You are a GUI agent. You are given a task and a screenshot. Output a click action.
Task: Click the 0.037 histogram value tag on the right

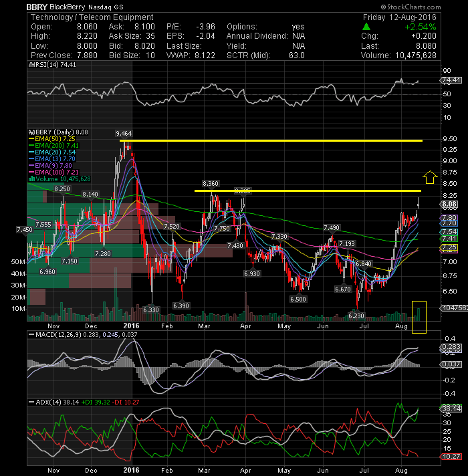click(x=451, y=364)
